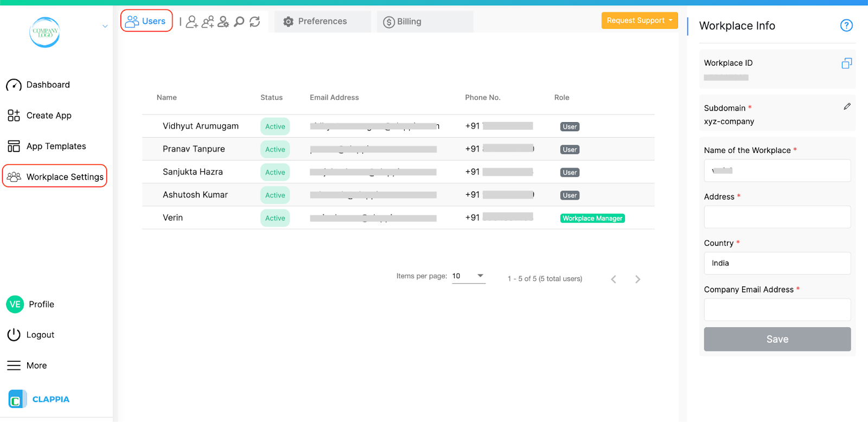
Task: Click the Clappia logo
Action: tap(39, 399)
